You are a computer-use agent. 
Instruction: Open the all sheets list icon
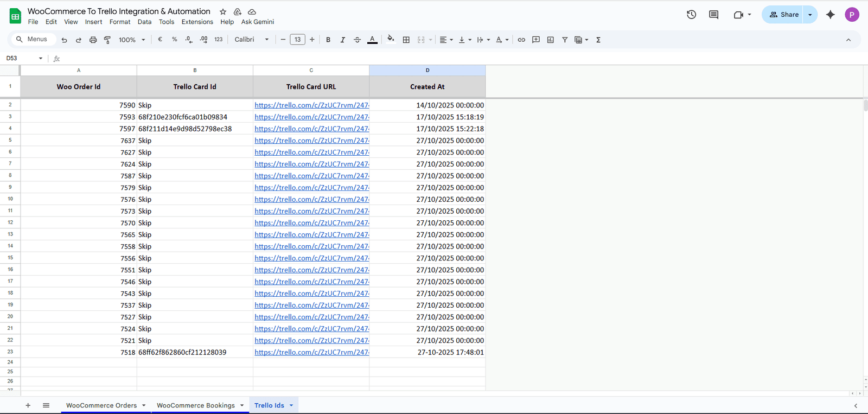point(46,405)
